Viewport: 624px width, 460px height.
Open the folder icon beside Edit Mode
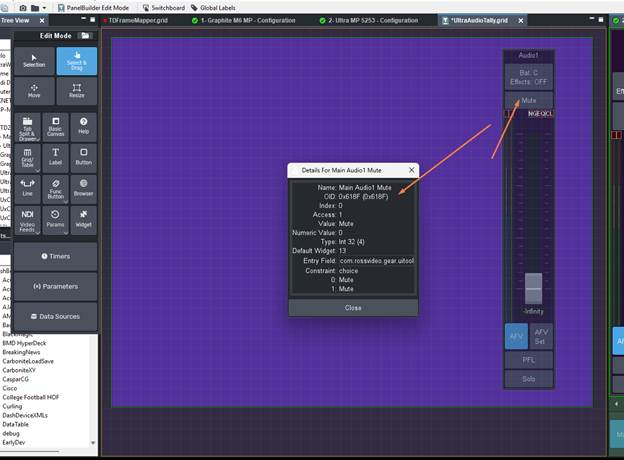pyautogui.click(x=85, y=35)
